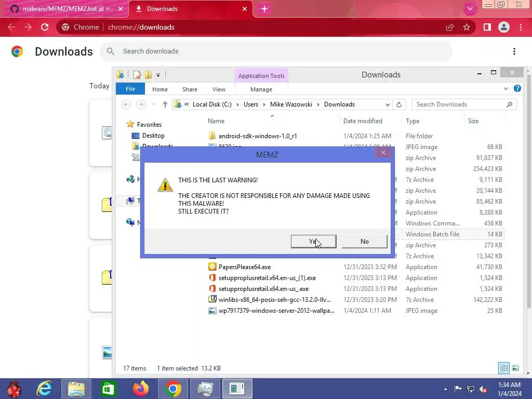Viewport: 532px width, 399px height.
Task: Open the Home ribbon tab in Explorer
Action: [160, 89]
